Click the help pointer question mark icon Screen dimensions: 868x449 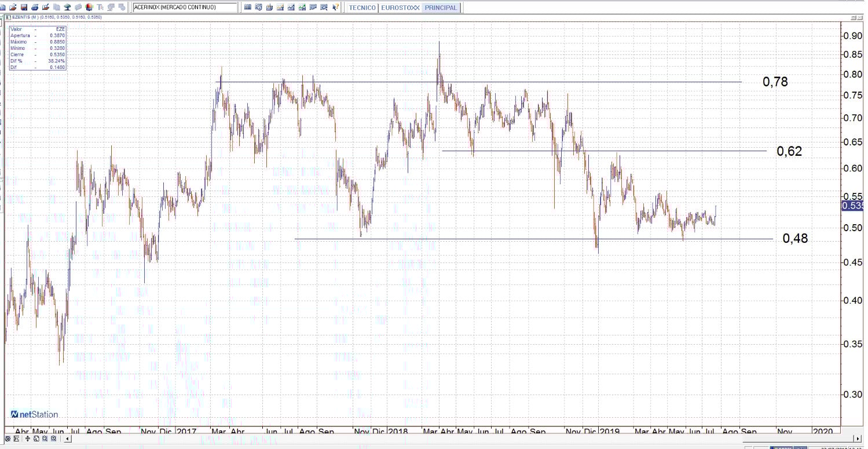point(335,8)
